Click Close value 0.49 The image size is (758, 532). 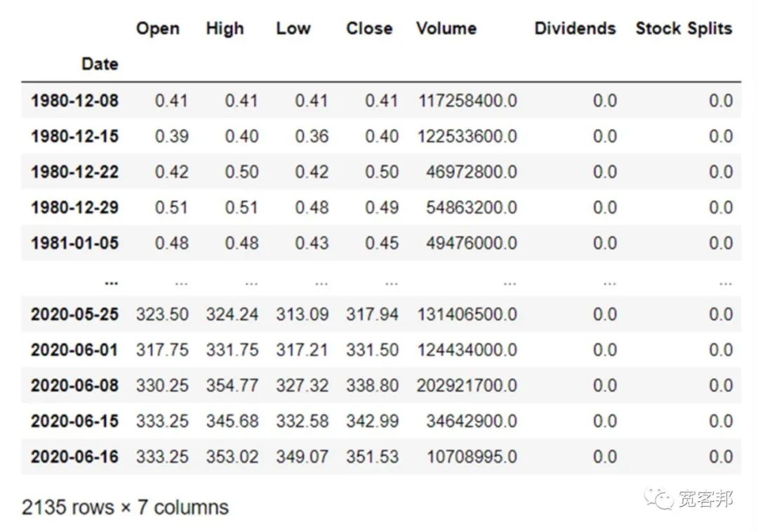[x=382, y=208]
